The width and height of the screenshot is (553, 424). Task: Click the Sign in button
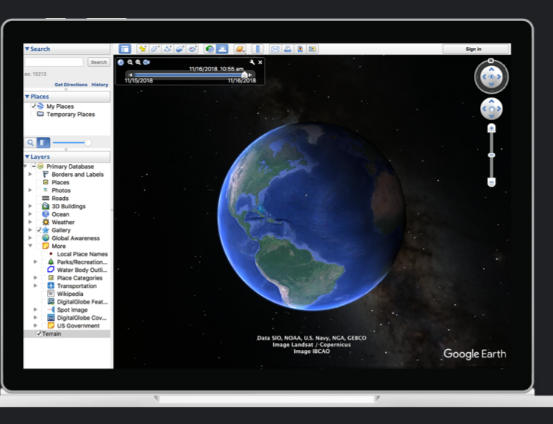(473, 49)
